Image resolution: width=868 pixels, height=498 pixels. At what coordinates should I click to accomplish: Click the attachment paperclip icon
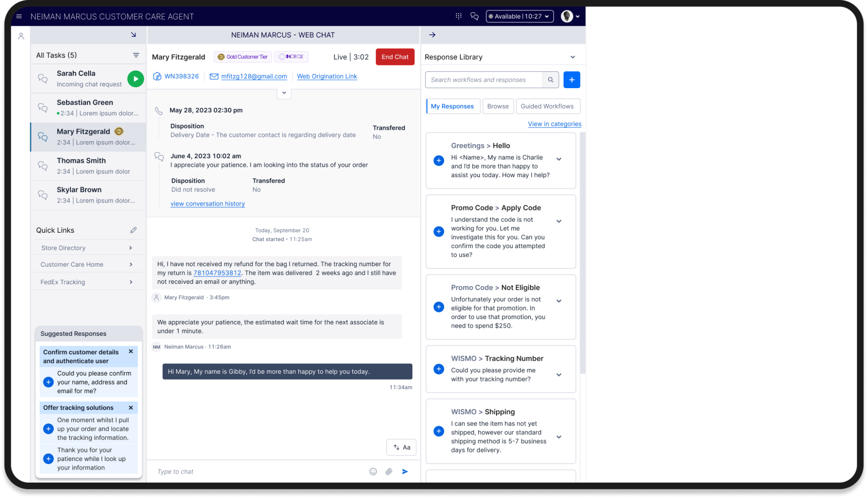tap(389, 471)
